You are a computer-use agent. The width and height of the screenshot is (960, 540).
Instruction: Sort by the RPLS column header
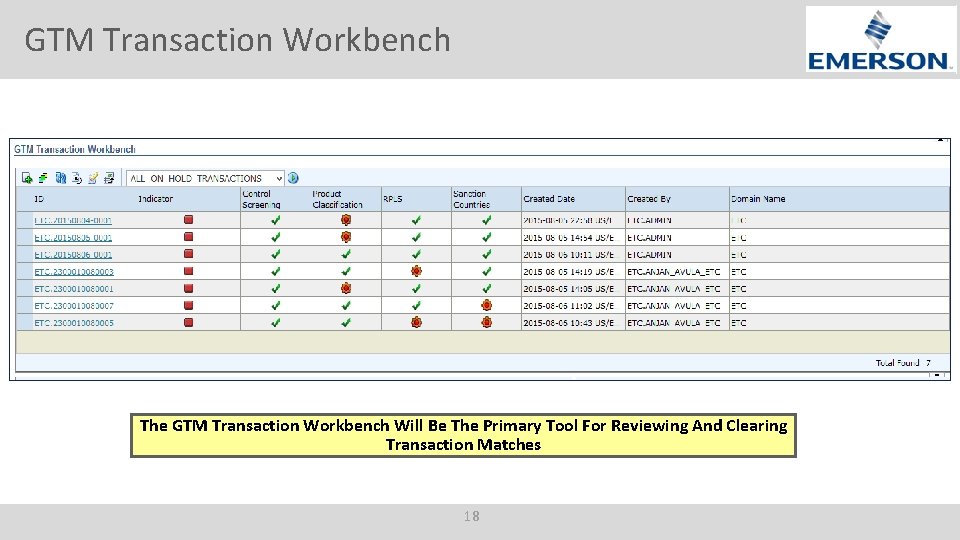click(392, 199)
